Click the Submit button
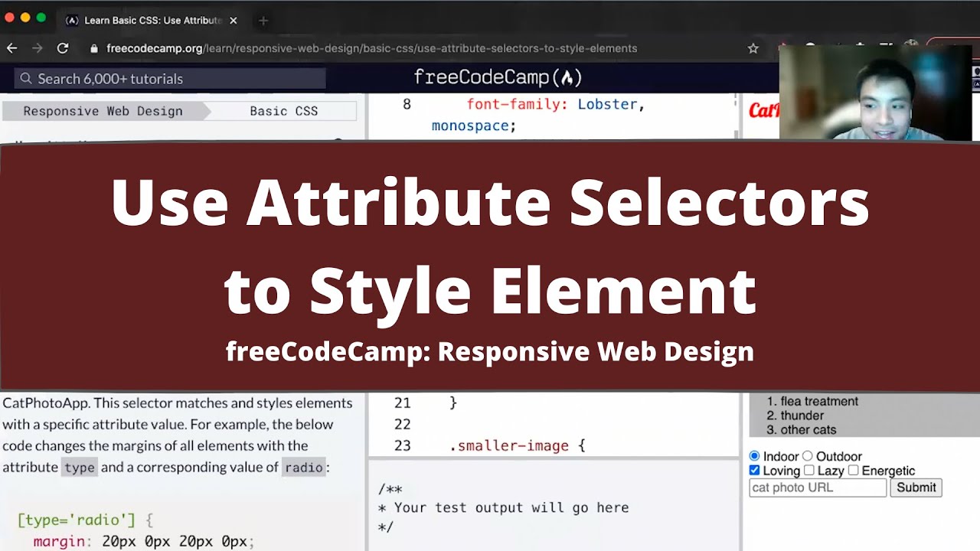980x551 pixels. pyautogui.click(x=916, y=487)
